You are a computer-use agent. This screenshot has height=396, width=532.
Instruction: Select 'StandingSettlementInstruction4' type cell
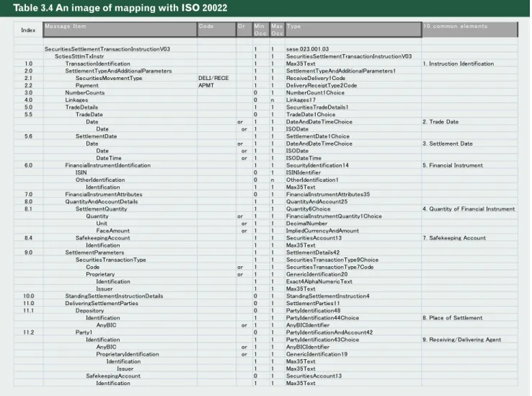328,296
